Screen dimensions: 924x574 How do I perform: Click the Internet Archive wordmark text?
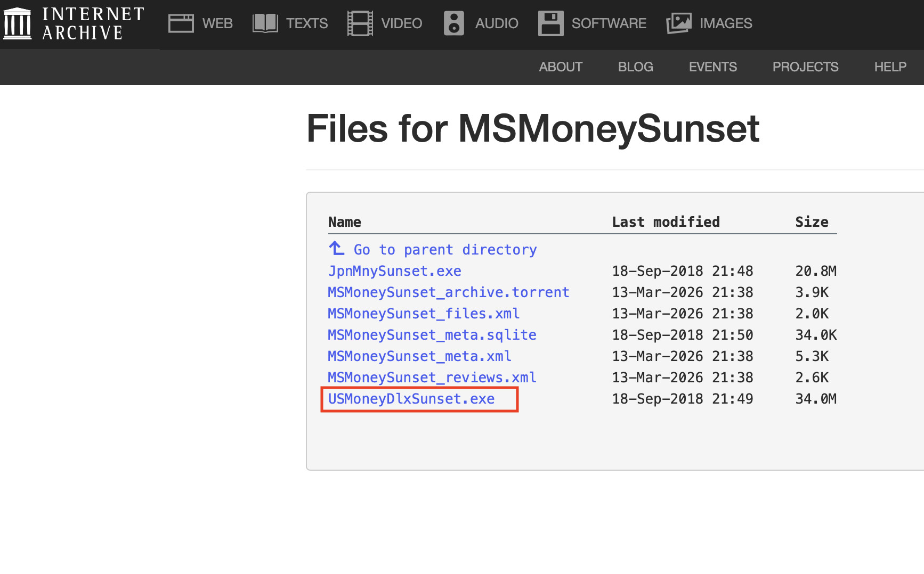[x=93, y=23]
